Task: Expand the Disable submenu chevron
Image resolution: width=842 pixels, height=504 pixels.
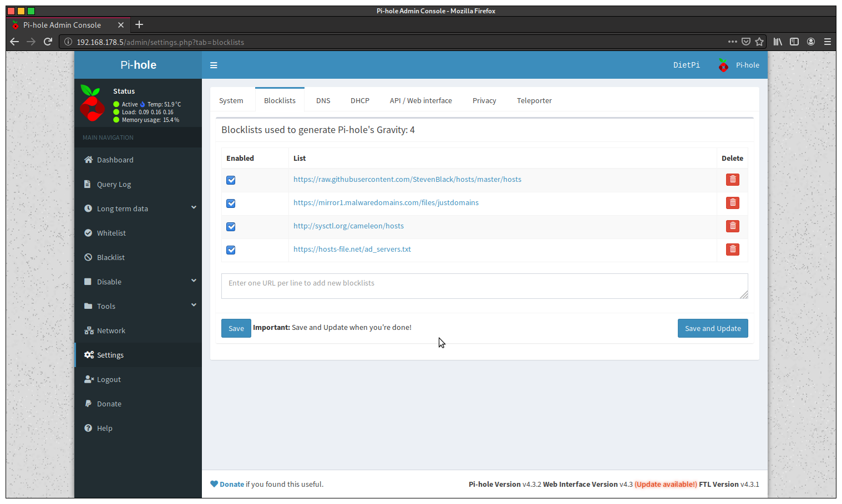Action: pyautogui.click(x=194, y=281)
